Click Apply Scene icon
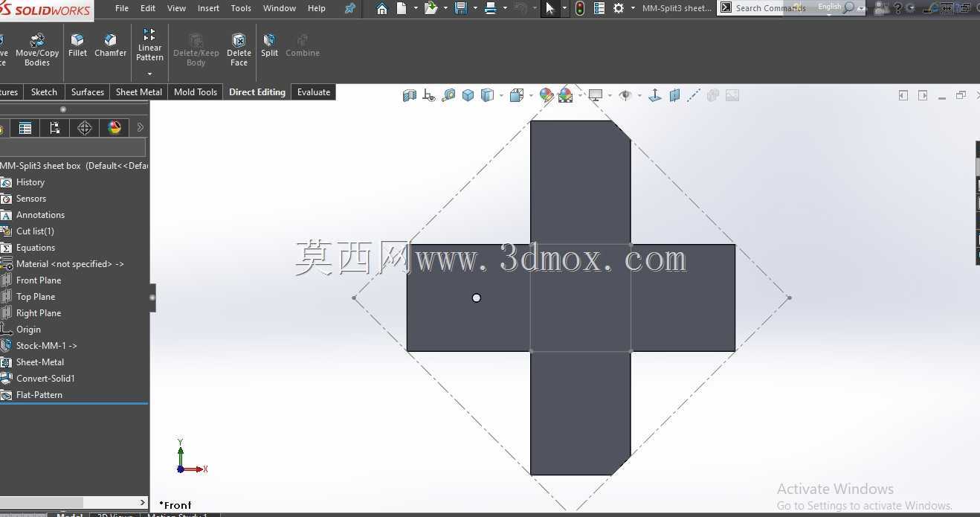Image resolution: width=980 pixels, height=517 pixels. [565, 95]
